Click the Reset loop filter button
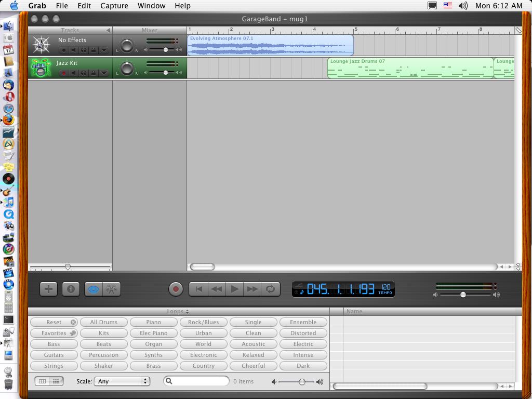 [x=54, y=322]
